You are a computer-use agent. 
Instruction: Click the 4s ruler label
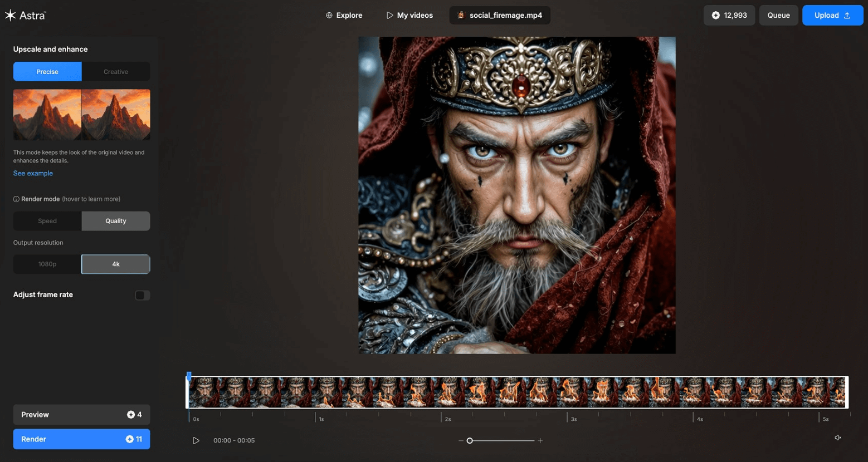700,419
